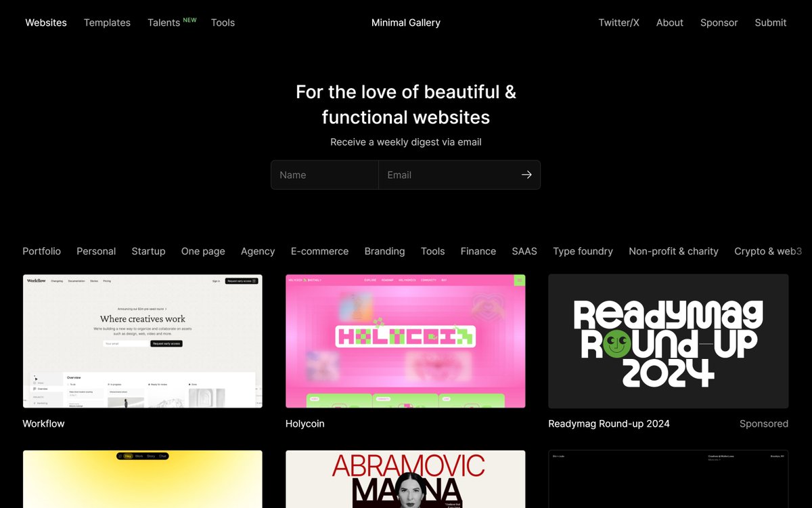Filter by Crypto & web3 category
The height and width of the screenshot is (508, 812).
[768, 251]
